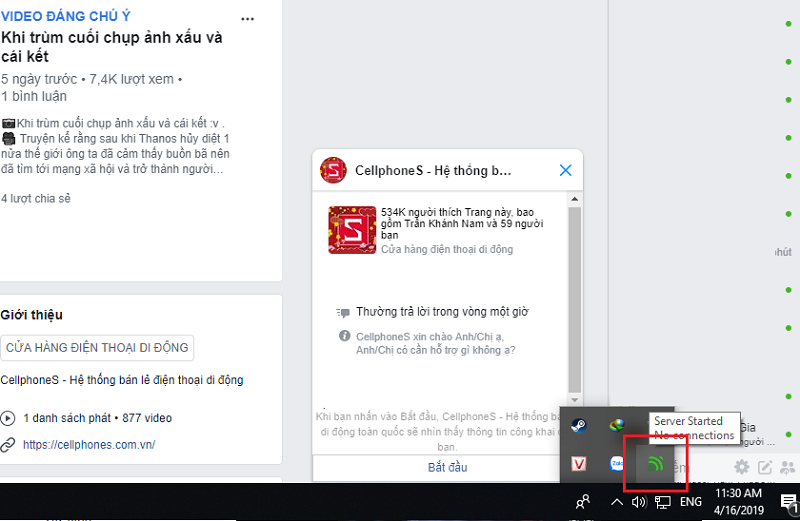This screenshot has width=800, height=521.
Task: Open the People icon on taskbar
Action: tap(583, 502)
